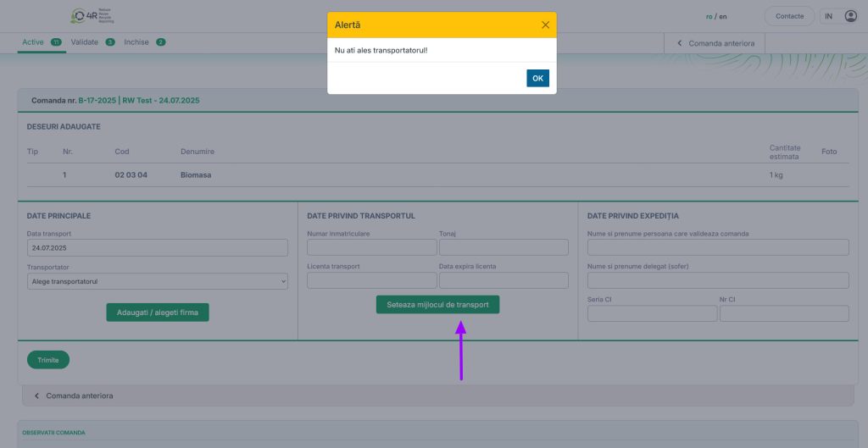Click Adaugati / alegeti firma button
The width and height of the screenshot is (868, 448).
pyautogui.click(x=157, y=312)
